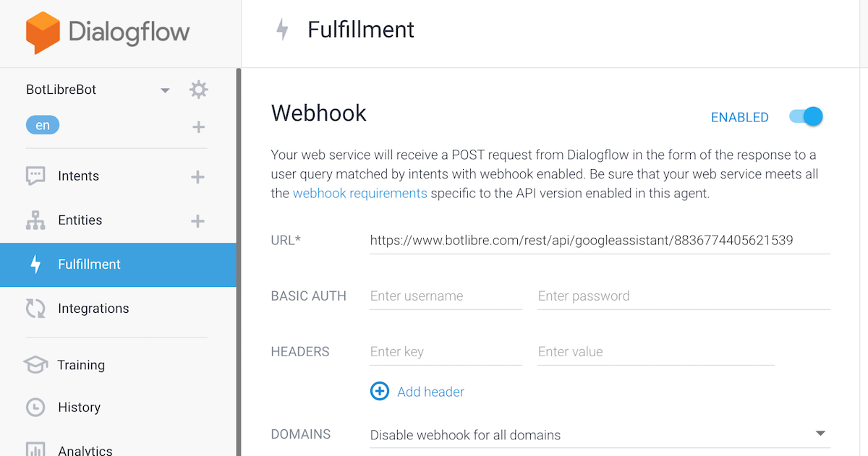Open agent settings gear icon
868x456 pixels.
point(198,90)
